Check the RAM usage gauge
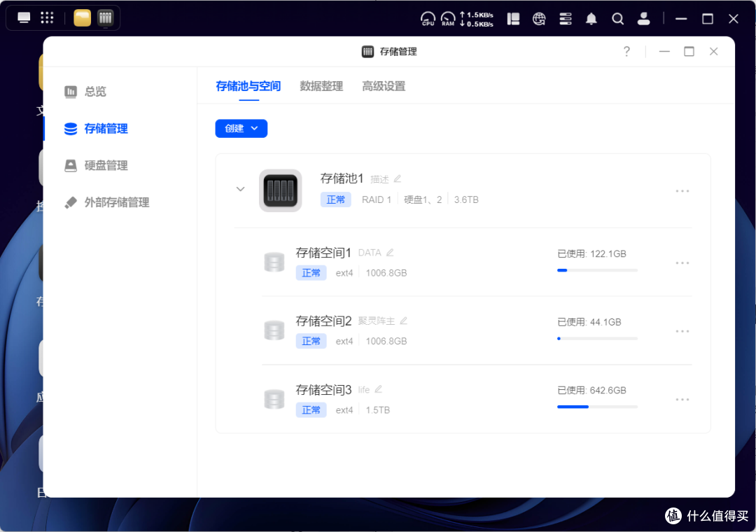 click(448, 19)
